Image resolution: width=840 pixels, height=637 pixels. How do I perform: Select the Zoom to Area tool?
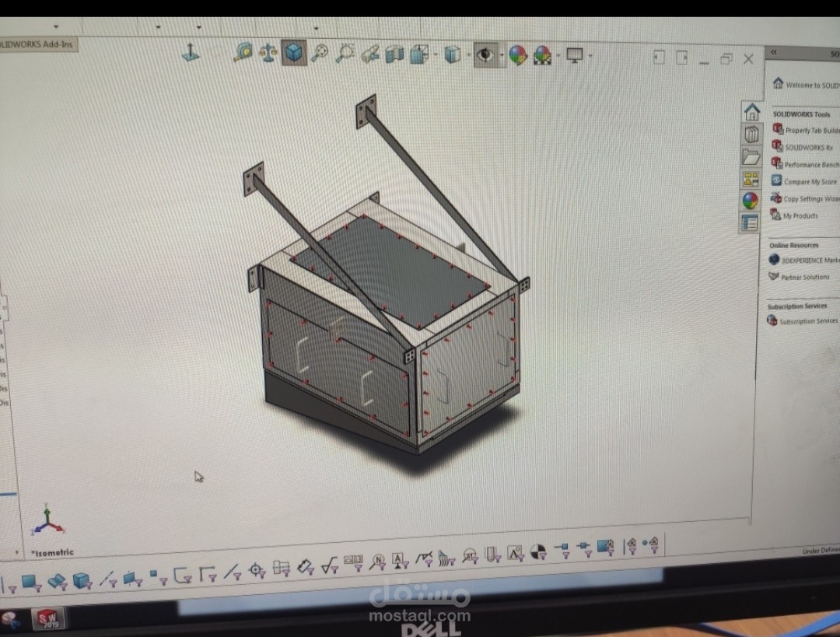coord(345,54)
